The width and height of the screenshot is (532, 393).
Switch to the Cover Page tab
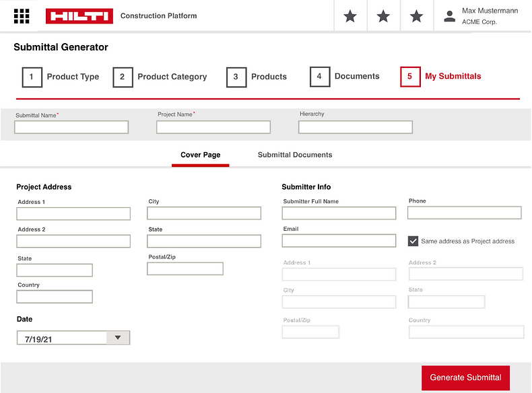click(201, 155)
